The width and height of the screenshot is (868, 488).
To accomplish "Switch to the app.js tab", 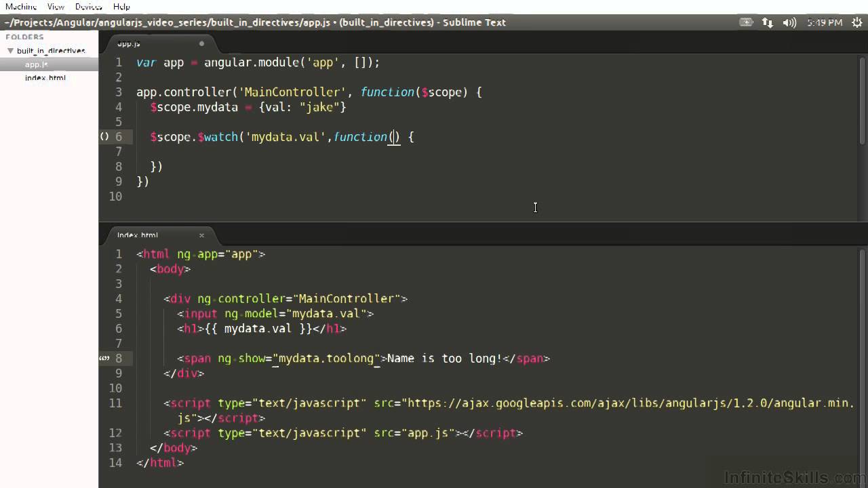I will pyautogui.click(x=128, y=43).
